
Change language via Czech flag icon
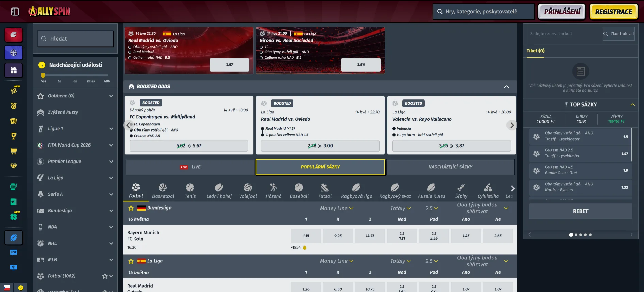coord(6,288)
